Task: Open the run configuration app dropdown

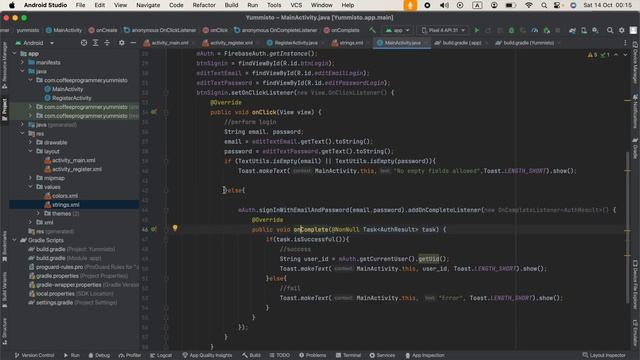Action: (x=397, y=30)
